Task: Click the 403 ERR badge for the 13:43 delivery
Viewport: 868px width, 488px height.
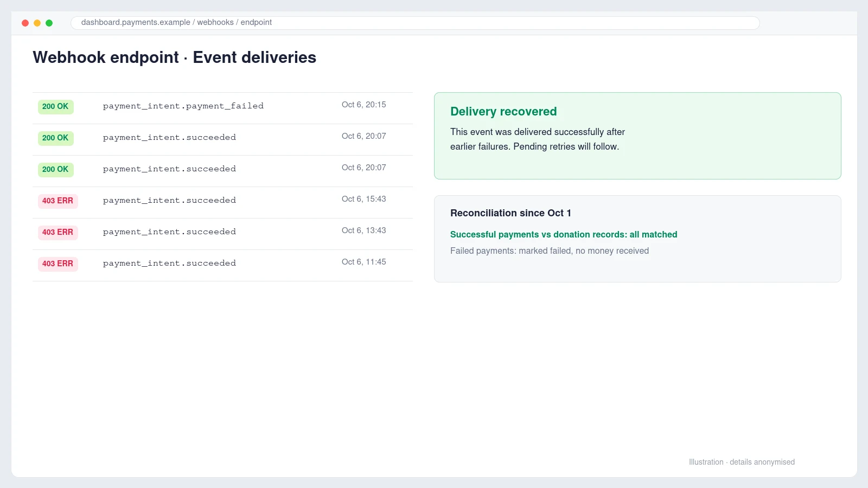Action: point(58,233)
